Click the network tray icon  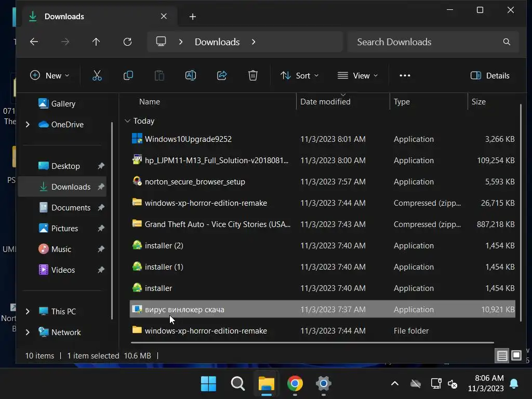[436, 384]
